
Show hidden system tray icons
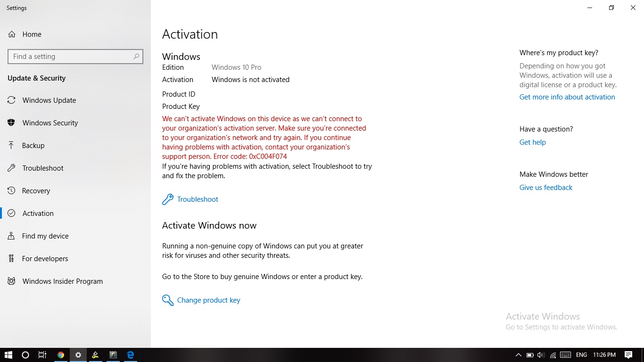pyautogui.click(x=519, y=355)
